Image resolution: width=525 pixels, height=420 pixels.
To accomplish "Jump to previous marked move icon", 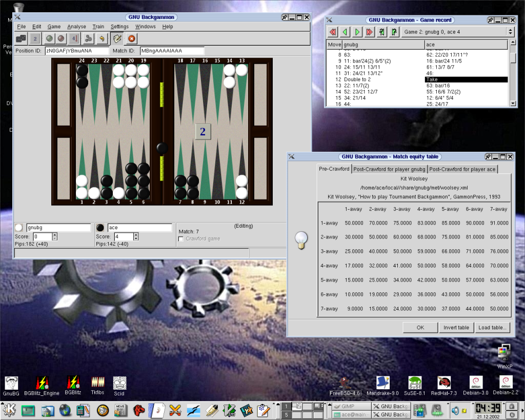I will pos(381,32).
